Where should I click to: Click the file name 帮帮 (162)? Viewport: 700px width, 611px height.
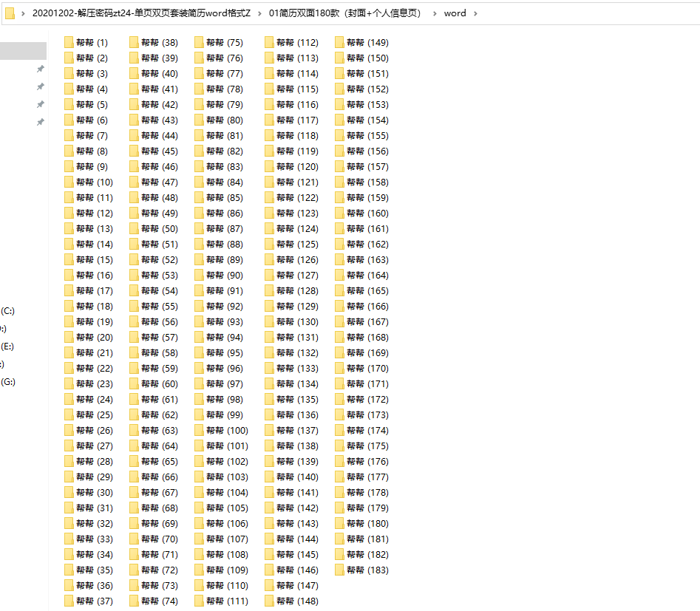[368, 244]
